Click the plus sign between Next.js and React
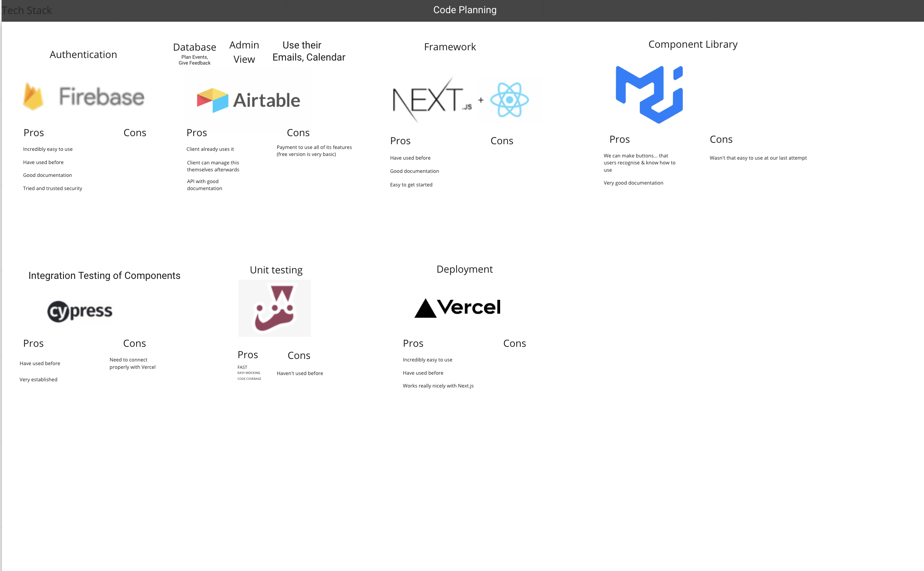The height and width of the screenshot is (571, 924). [x=481, y=100]
